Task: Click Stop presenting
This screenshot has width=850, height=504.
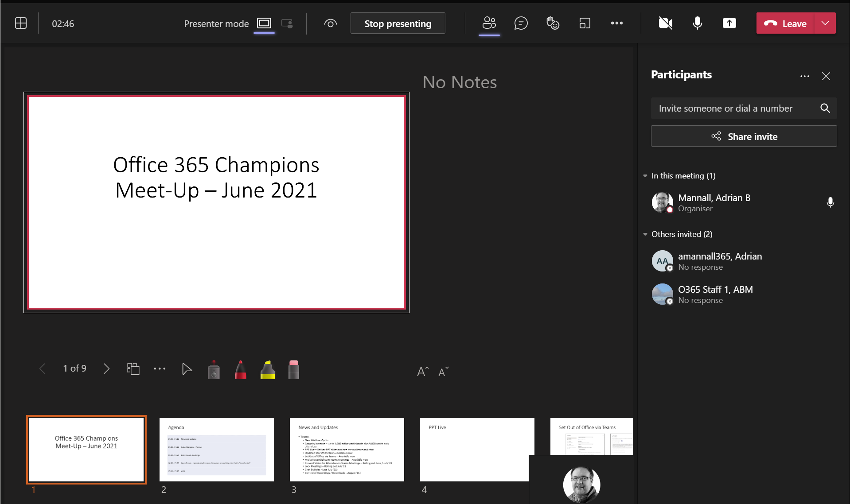Action: point(397,23)
